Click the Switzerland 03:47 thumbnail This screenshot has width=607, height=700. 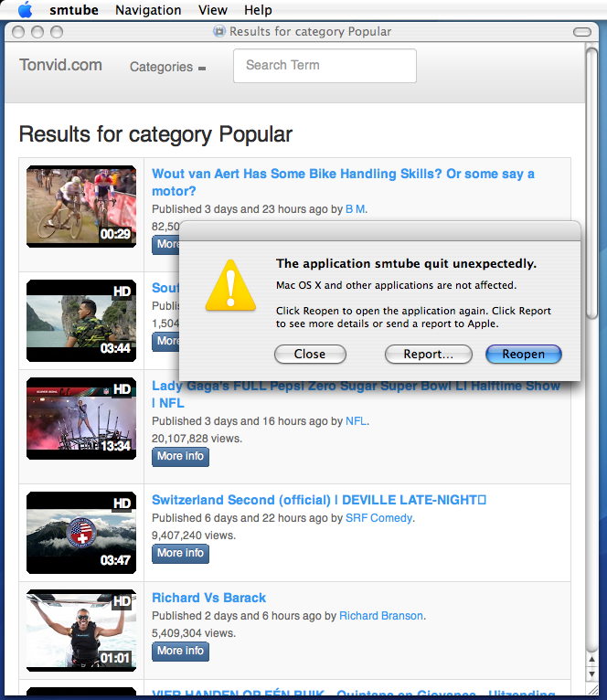tap(81, 533)
